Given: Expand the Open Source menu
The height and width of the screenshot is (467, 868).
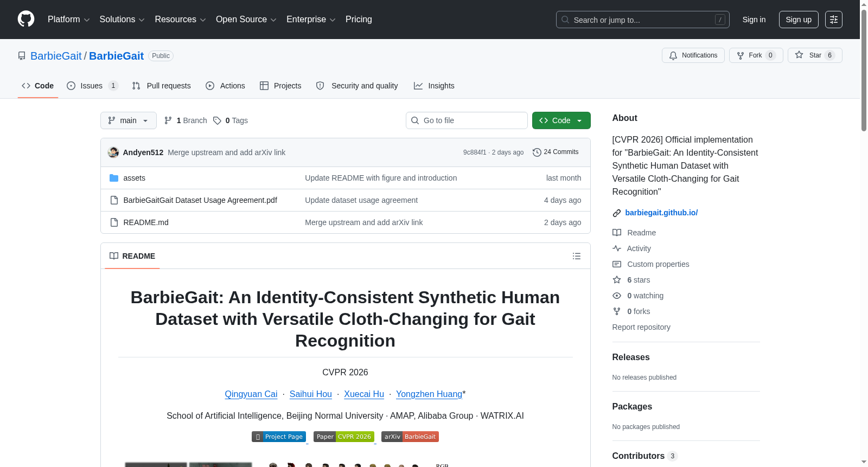Looking at the screenshot, I should point(246,20).
